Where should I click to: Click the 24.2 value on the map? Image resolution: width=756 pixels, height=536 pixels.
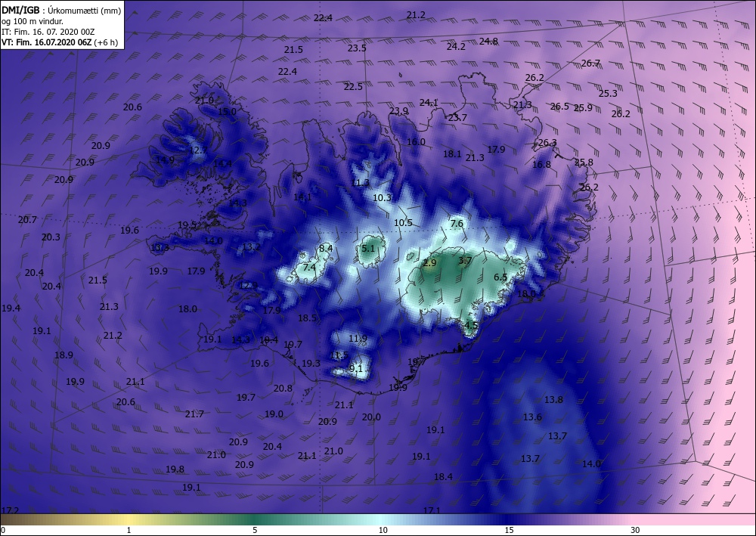[x=456, y=47]
